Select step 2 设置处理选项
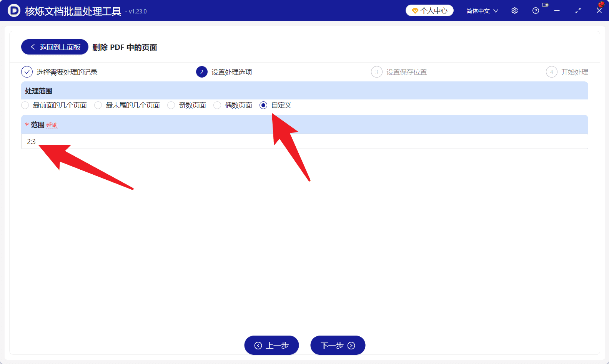The width and height of the screenshot is (609, 364). point(224,72)
